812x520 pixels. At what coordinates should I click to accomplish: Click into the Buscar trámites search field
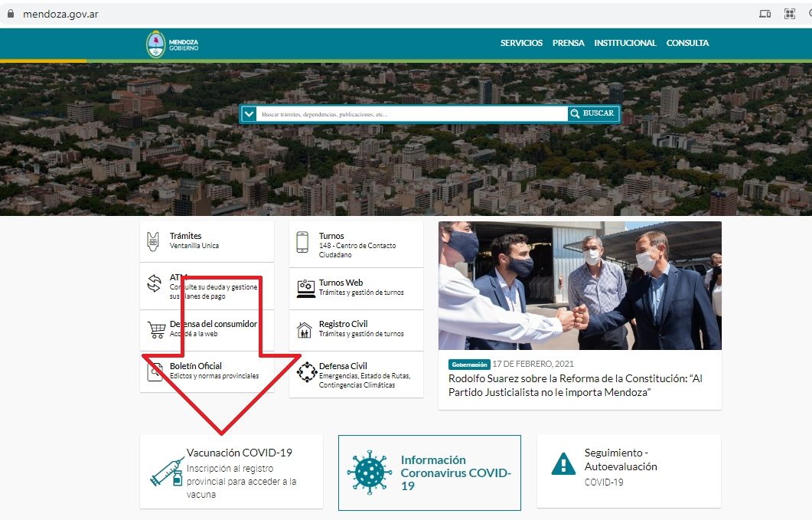(412, 114)
